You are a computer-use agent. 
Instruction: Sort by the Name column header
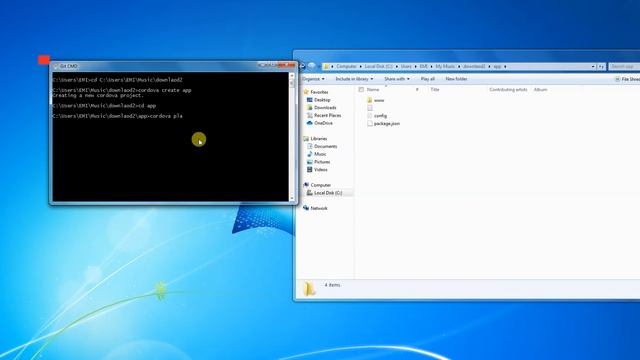pyautogui.click(x=373, y=89)
